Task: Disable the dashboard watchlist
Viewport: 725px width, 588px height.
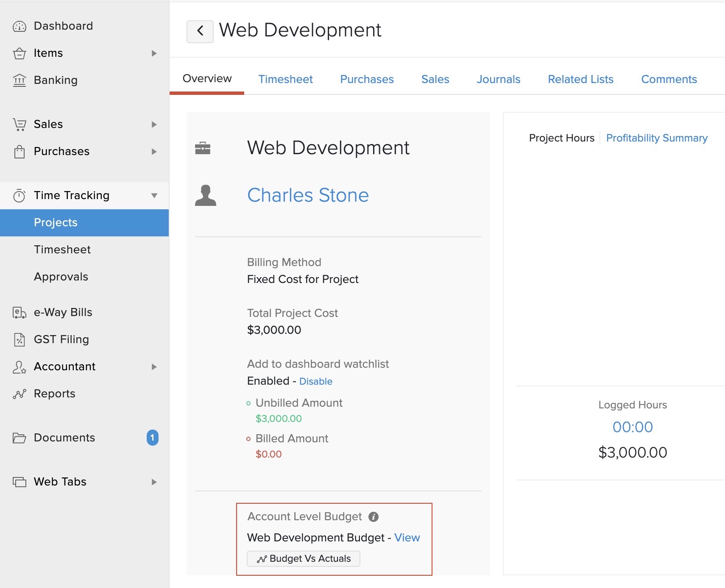Action: pyautogui.click(x=315, y=381)
